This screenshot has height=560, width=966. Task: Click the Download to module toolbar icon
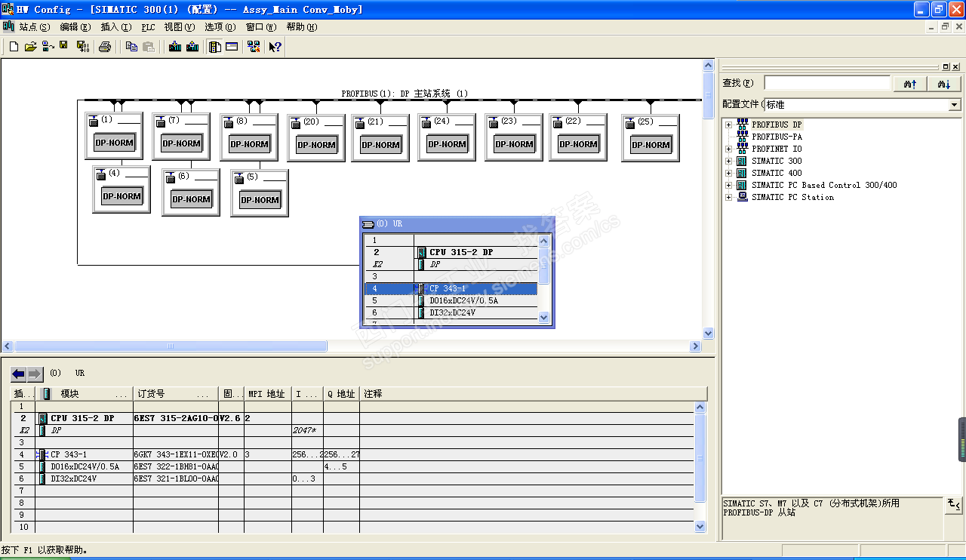pos(175,47)
